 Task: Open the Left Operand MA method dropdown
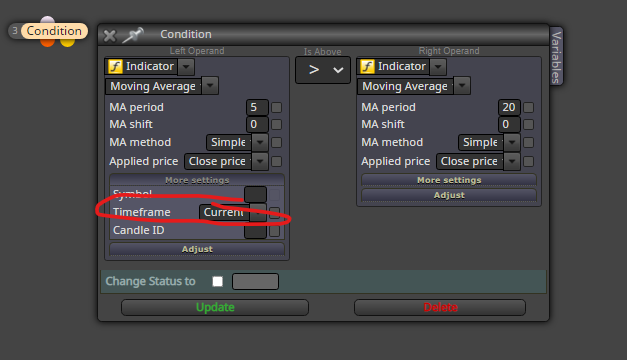click(260, 142)
